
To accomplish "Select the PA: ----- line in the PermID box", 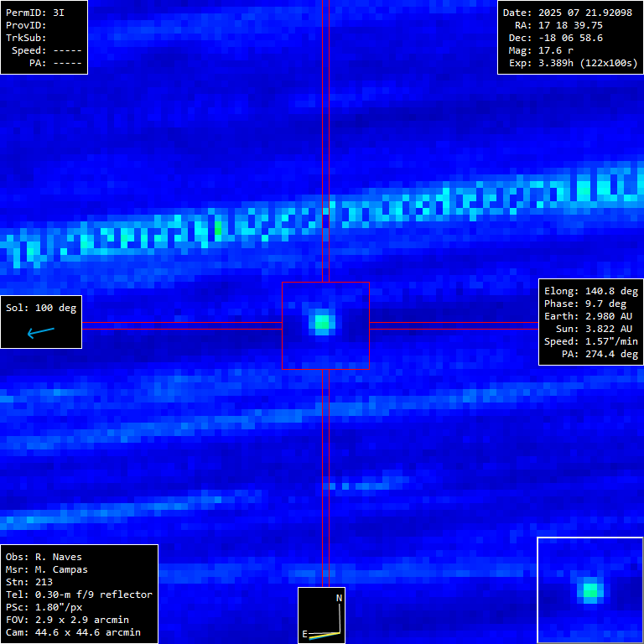I will [56, 63].
